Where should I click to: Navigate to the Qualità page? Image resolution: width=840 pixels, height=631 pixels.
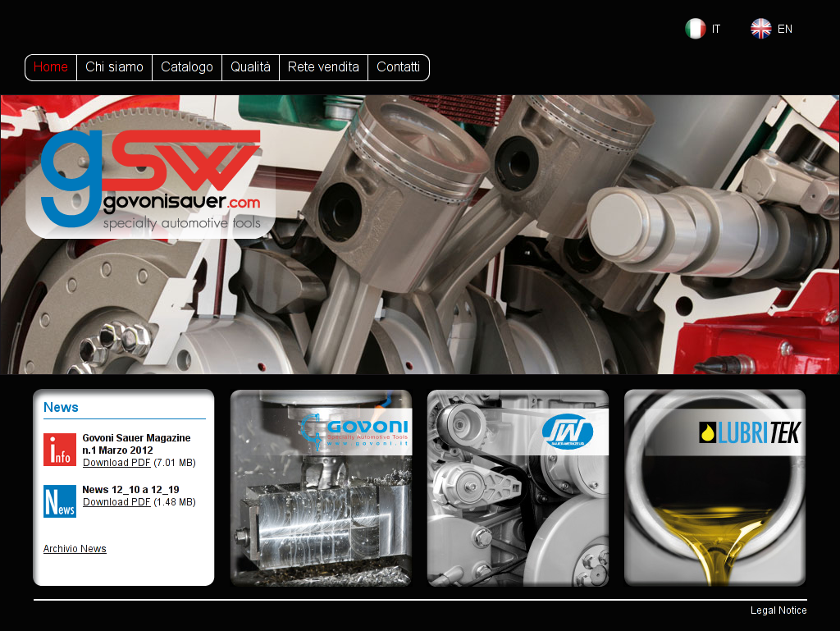251,67
